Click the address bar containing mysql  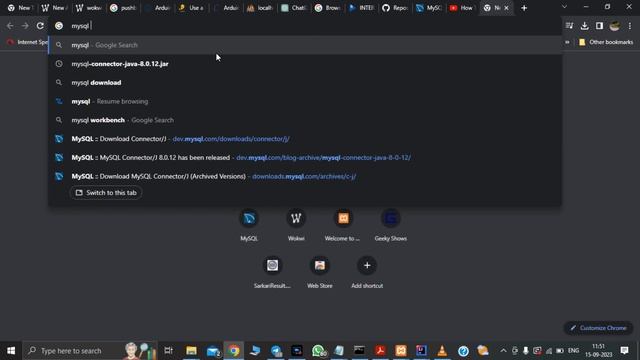306,26
